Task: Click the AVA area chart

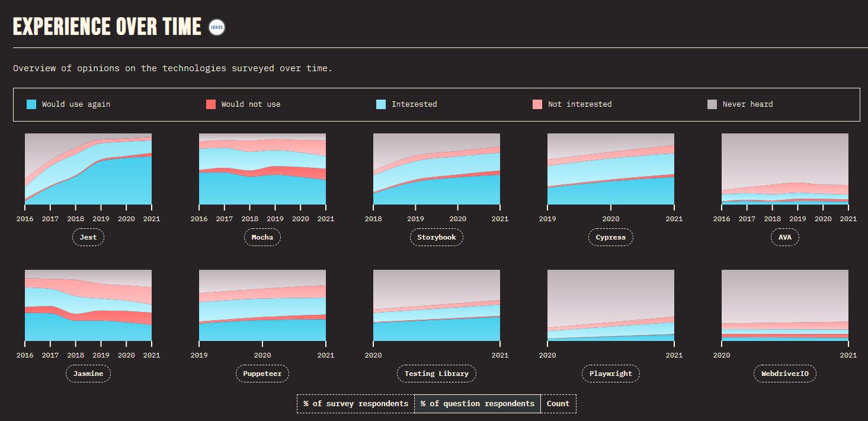Action: pos(785,169)
